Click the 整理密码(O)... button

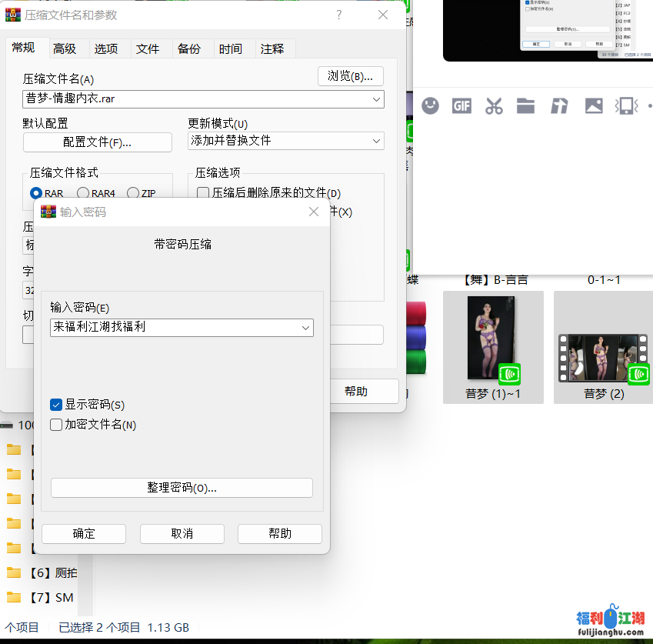[x=182, y=488]
